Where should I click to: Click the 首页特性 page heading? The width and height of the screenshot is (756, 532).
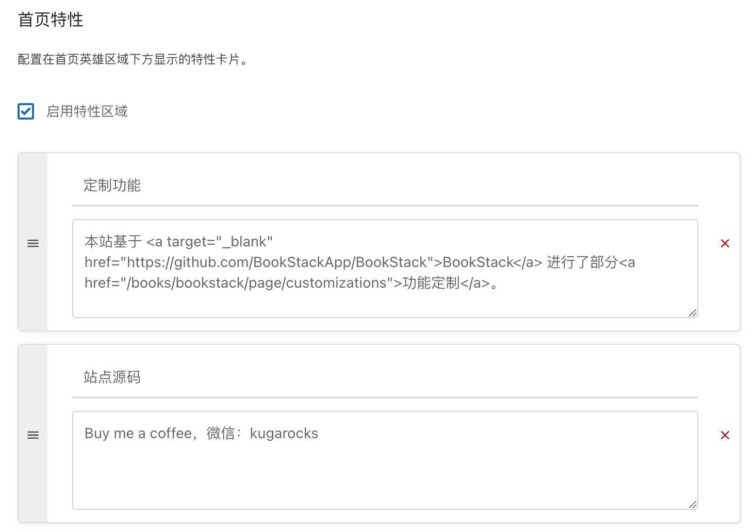click(50, 20)
